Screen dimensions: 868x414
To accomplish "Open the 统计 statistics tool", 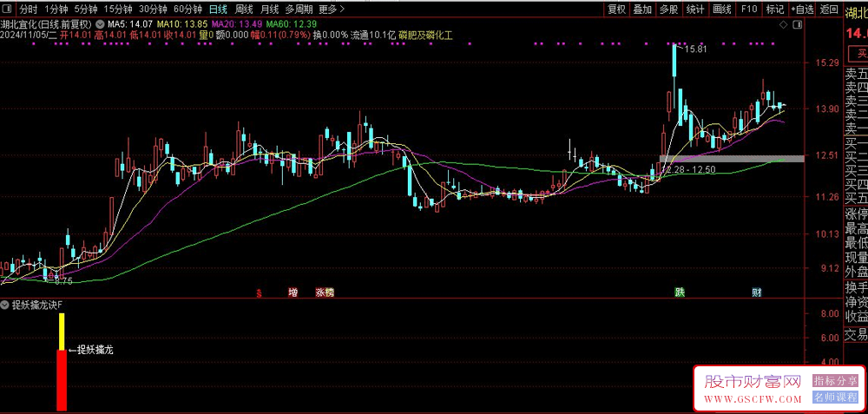I will pos(695,9).
